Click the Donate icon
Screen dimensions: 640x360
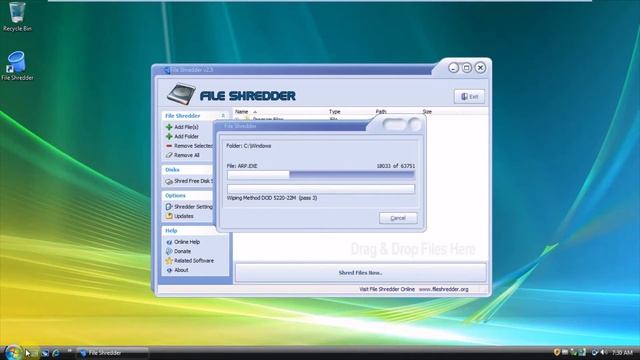coord(169,251)
